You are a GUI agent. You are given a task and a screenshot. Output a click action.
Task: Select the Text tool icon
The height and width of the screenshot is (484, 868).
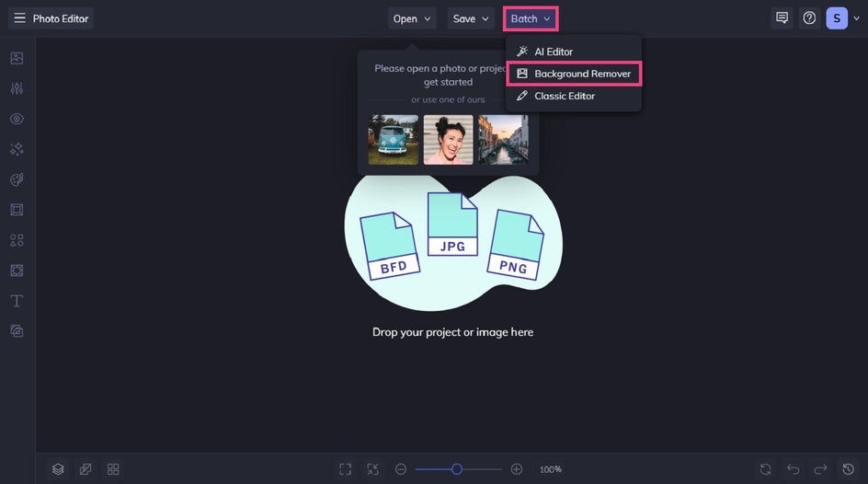point(17,301)
